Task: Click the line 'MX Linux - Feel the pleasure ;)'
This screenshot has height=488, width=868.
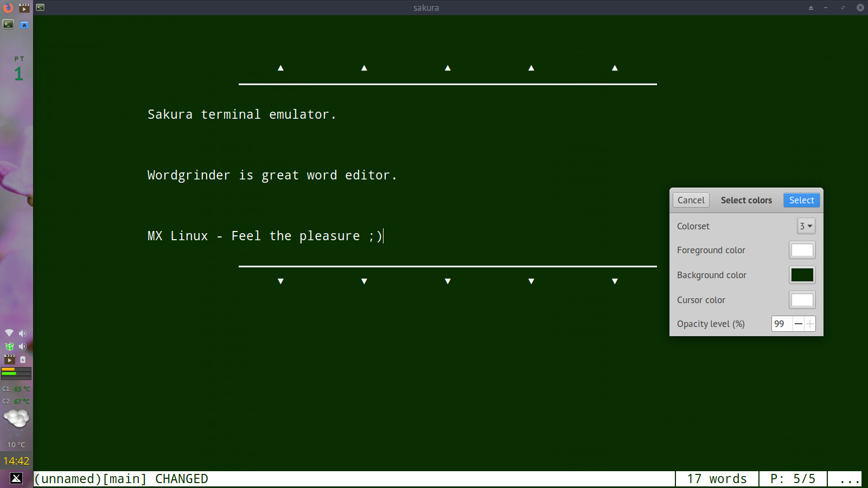Action: pos(265,236)
